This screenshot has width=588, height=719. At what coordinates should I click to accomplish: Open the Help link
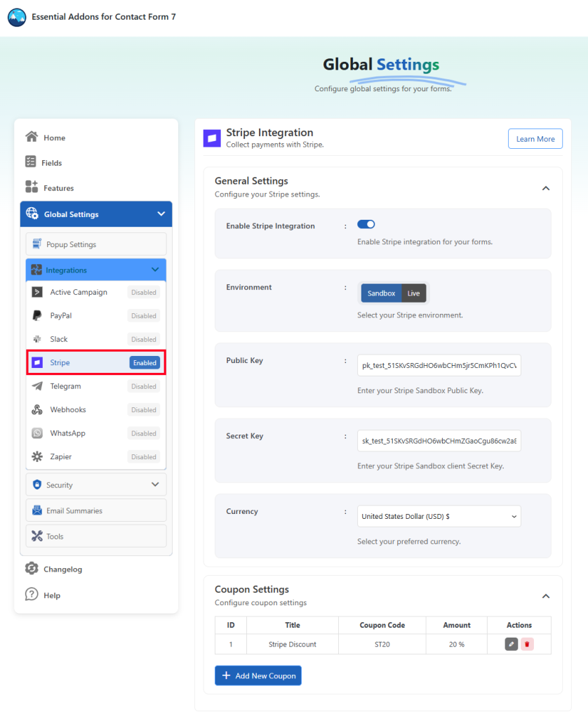click(x=52, y=595)
